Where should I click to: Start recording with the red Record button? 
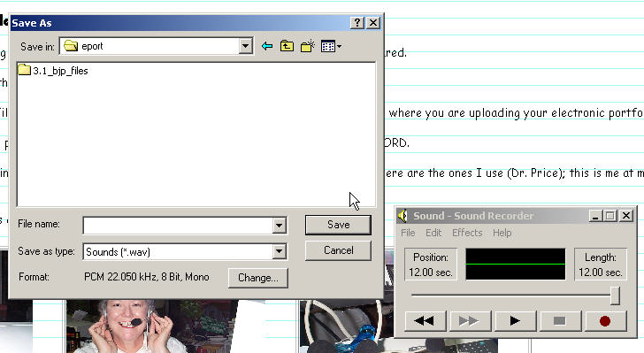click(x=605, y=320)
